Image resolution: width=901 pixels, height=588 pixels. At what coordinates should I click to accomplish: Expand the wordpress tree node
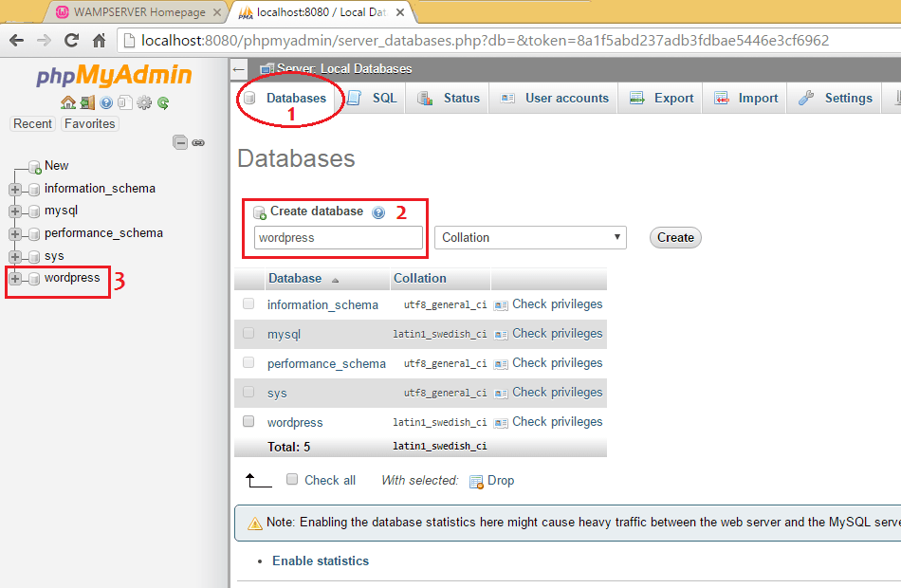(x=15, y=279)
